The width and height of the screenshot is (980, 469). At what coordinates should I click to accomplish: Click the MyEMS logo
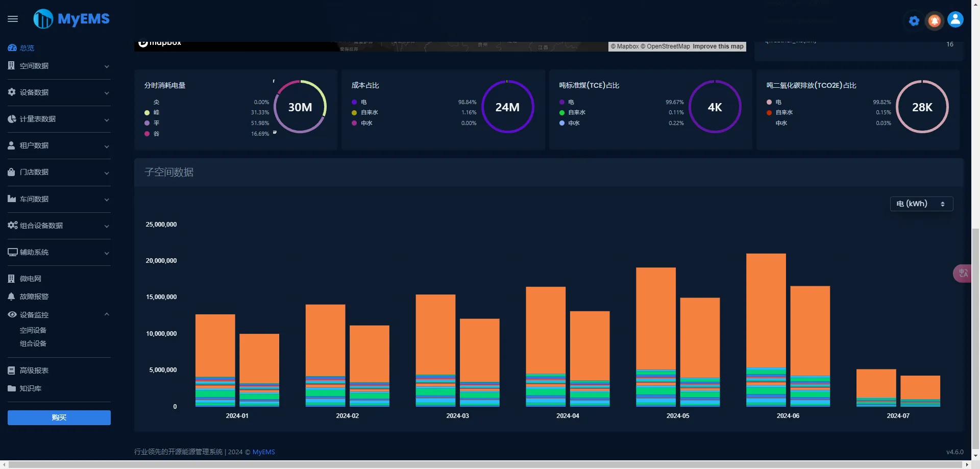pyautogui.click(x=71, y=19)
